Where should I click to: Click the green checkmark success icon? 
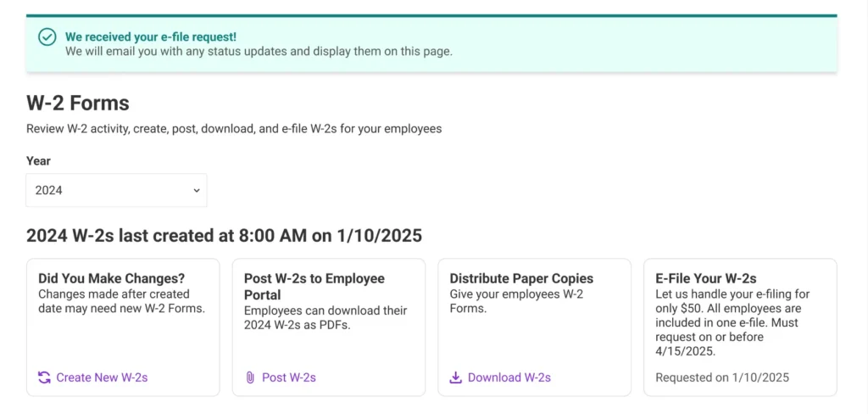tap(47, 37)
